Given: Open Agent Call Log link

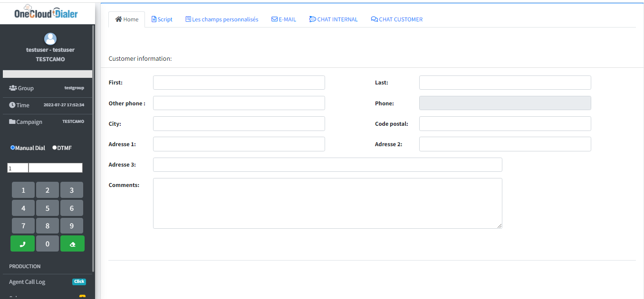Looking at the screenshot, I should 27,282.
